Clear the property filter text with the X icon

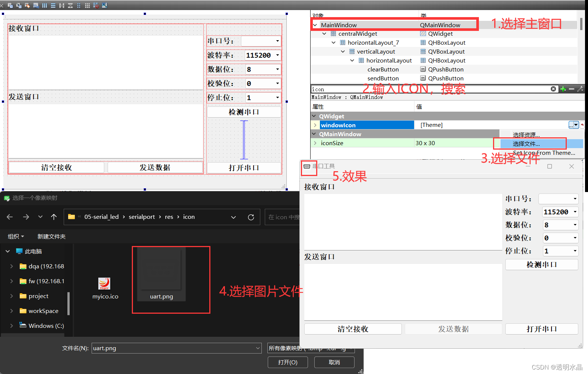click(x=553, y=89)
